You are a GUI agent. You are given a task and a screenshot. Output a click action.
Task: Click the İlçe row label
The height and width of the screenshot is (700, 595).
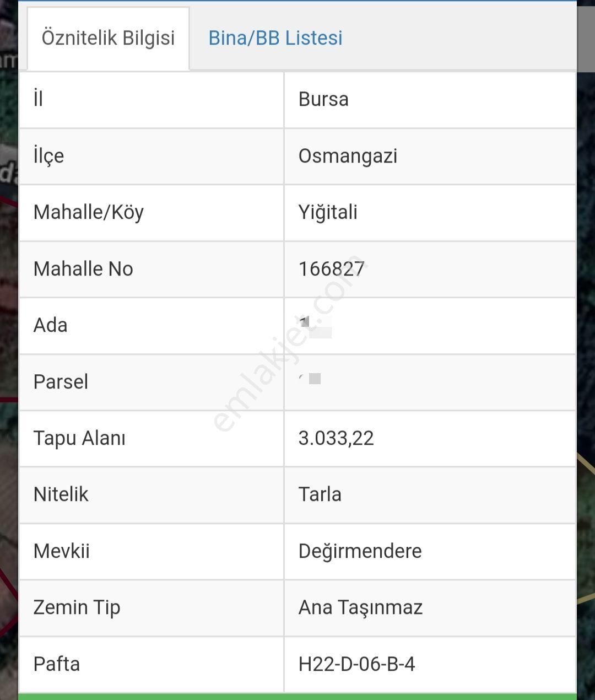[x=47, y=156]
